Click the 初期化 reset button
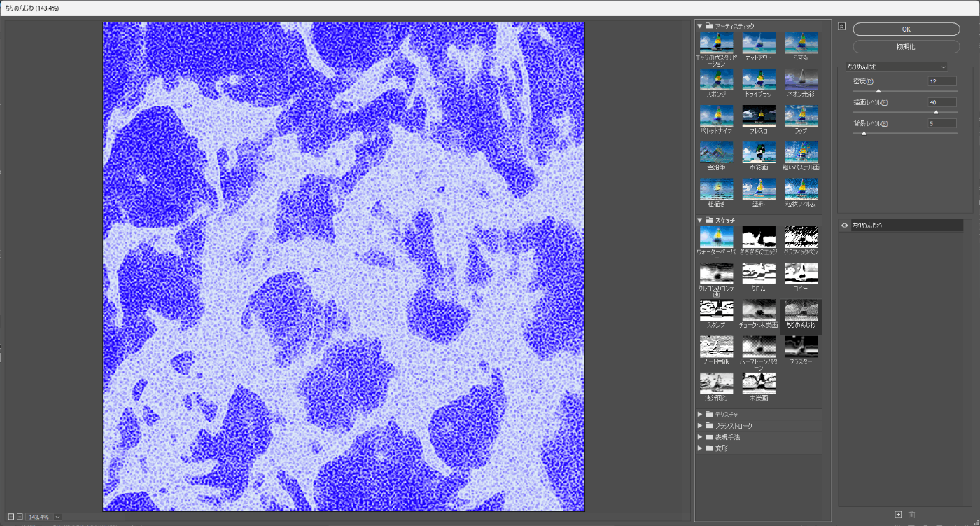 (x=906, y=46)
